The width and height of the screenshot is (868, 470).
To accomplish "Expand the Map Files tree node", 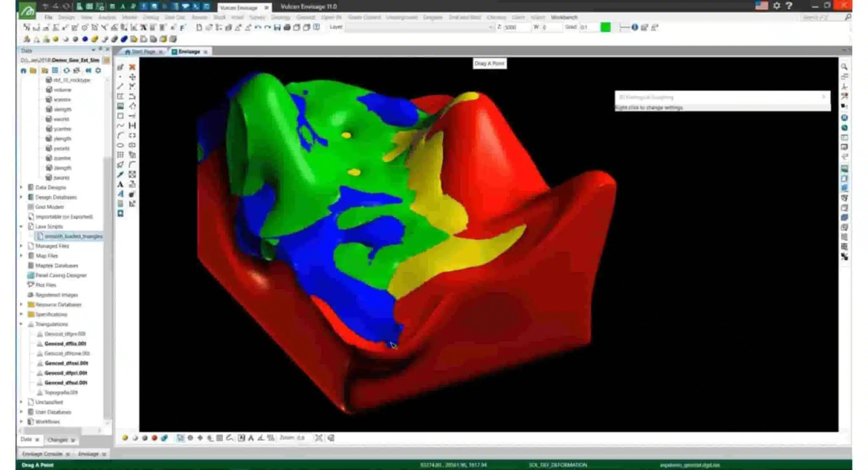I will (21, 256).
